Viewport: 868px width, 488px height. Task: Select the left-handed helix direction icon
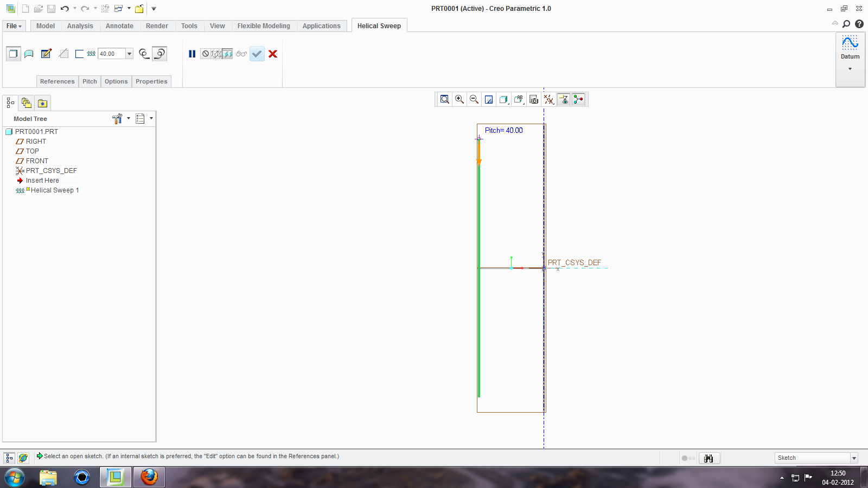coord(161,54)
